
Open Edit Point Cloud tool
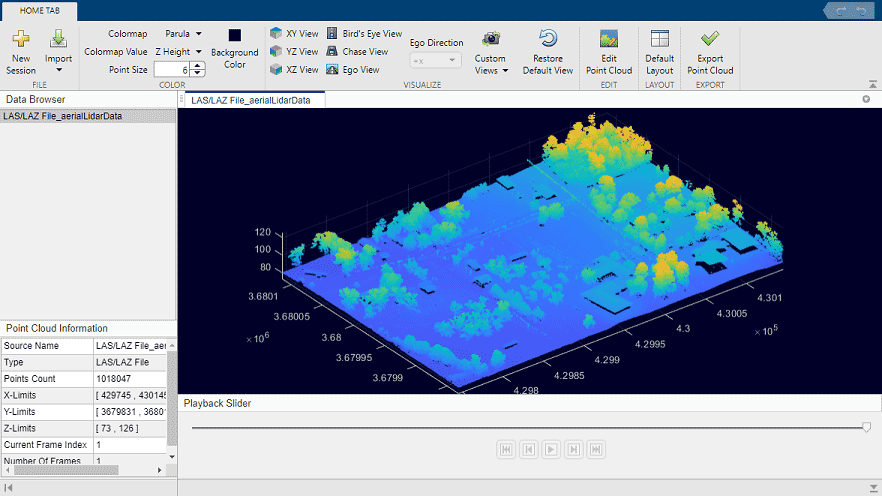pyautogui.click(x=608, y=51)
